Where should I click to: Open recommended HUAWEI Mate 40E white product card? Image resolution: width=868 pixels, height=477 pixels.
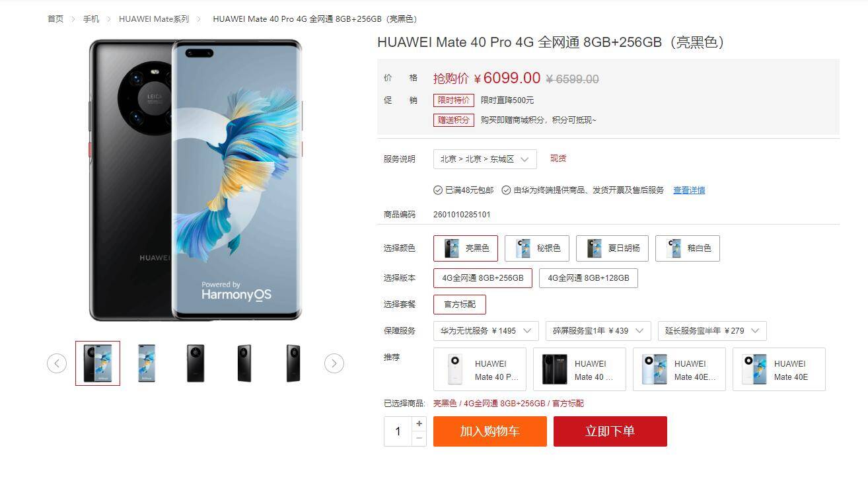coord(779,369)
